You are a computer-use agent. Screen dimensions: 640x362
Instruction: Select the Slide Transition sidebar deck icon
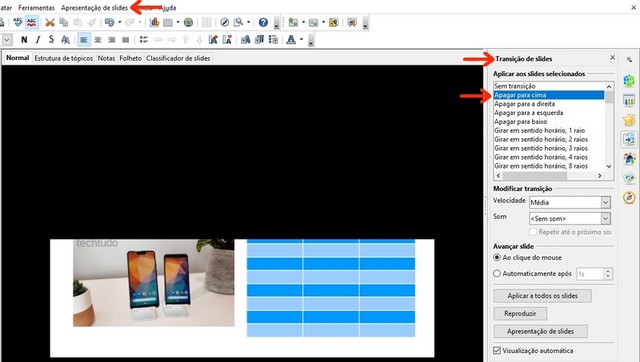coord(629,139)
